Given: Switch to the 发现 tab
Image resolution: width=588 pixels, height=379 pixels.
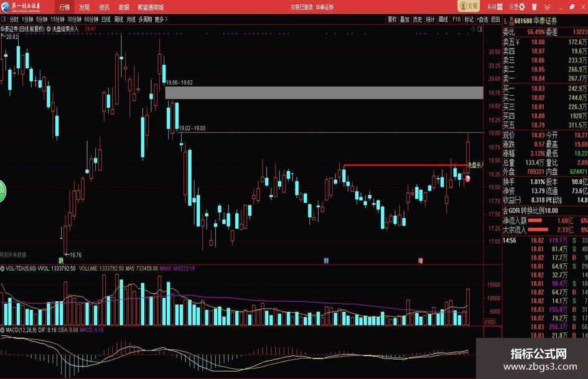Looking at the screenshot, I should pos(84,7).
